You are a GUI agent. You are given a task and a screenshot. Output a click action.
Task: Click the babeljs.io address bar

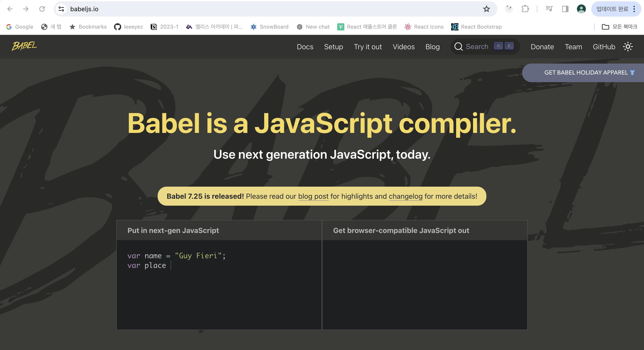275,9
